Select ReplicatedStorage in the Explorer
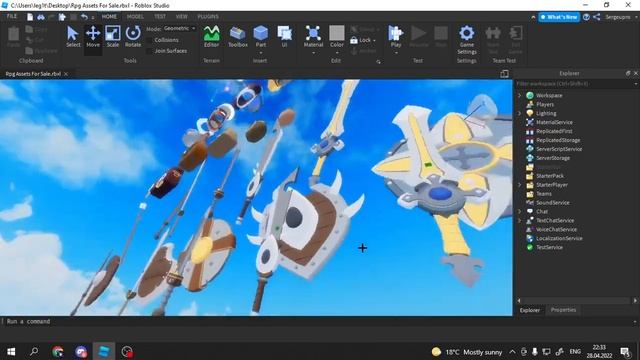 [x=558, y=140]
